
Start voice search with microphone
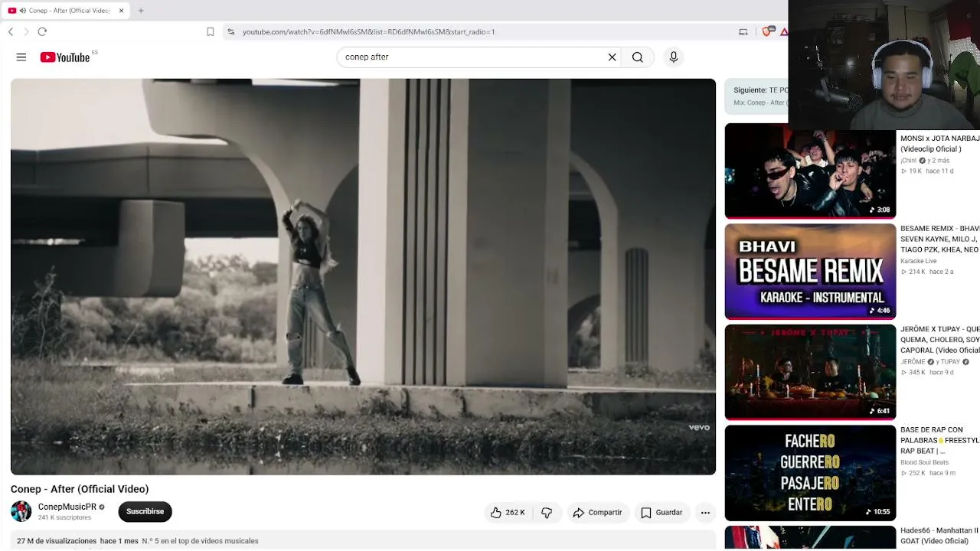(674, 57)
